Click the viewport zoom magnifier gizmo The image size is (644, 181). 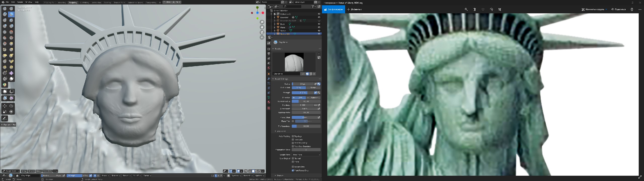[262, 22]
